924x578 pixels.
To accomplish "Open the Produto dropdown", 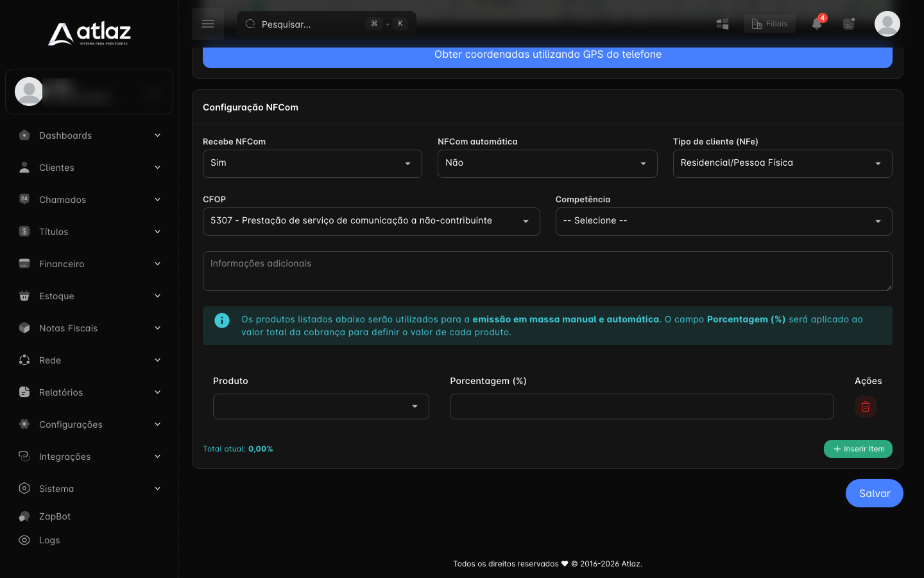I will click(321, 407).
